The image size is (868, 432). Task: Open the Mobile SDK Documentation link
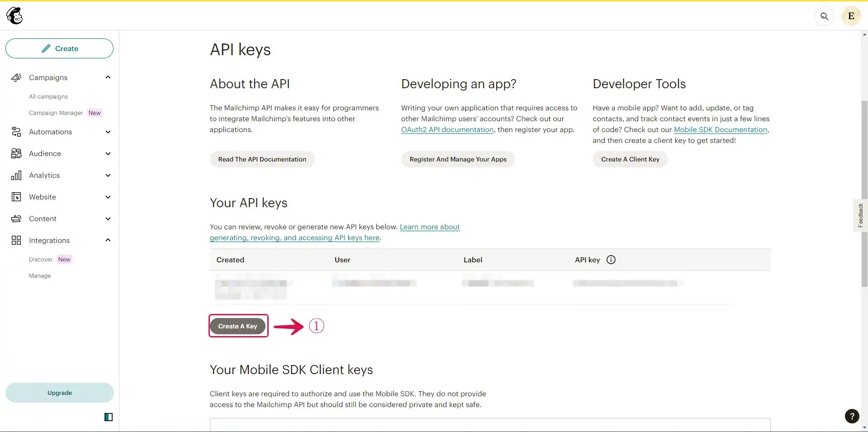click(721, 129)
